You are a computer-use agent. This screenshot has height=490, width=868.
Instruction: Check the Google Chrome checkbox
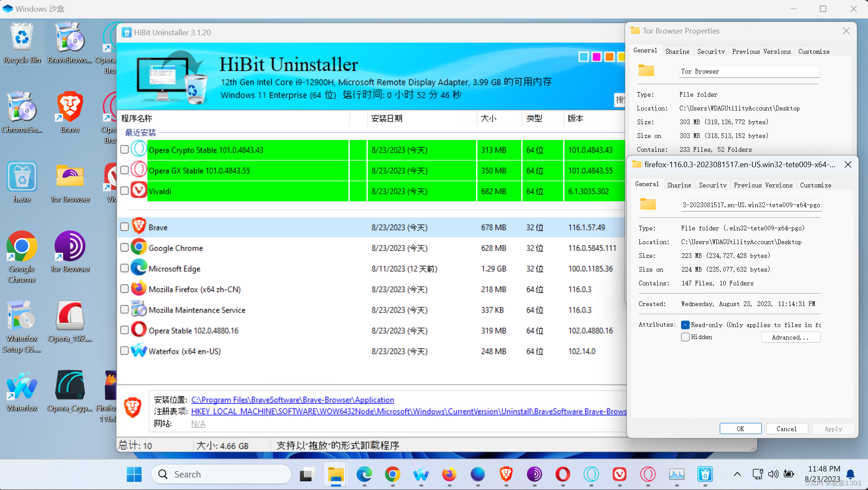(125, 247)
